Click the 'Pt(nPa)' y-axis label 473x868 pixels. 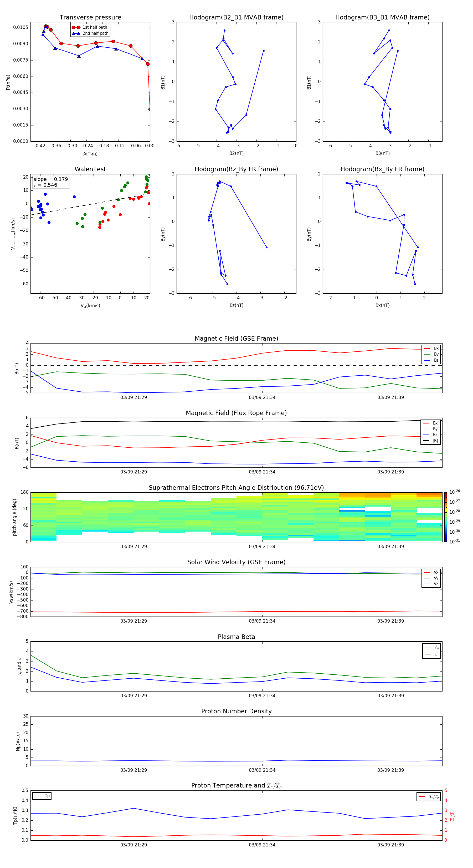(x=8, y=82)
